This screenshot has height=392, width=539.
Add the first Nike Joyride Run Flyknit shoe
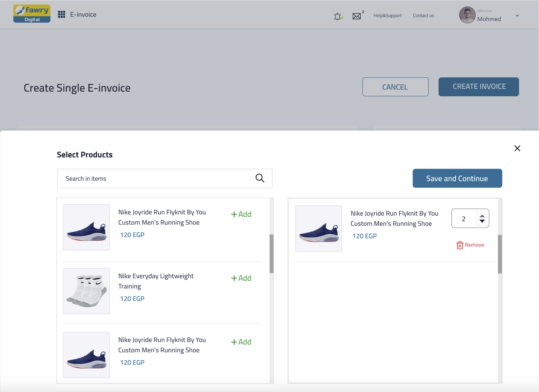241,214
